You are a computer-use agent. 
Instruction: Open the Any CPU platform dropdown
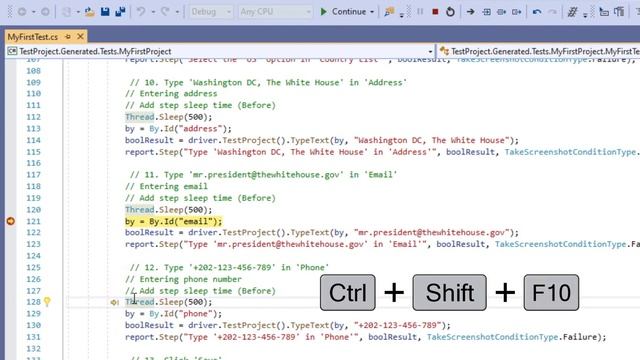tap(276, 12)
